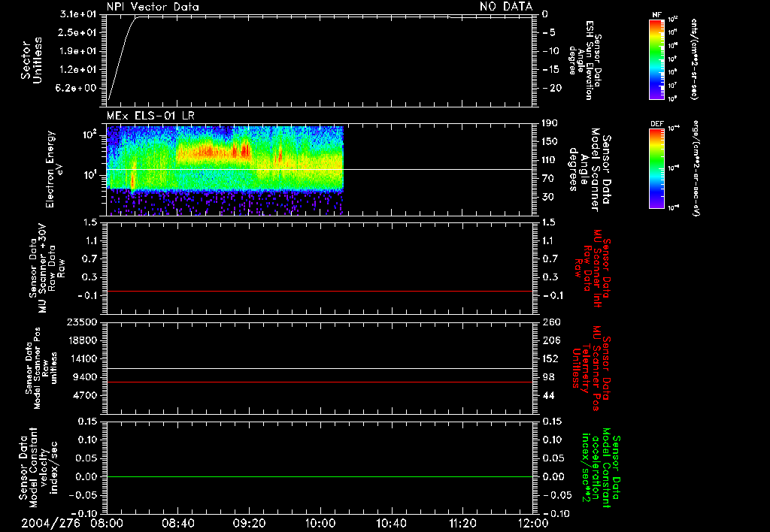Click the "3.1e+01" tick value
Viewport: 770px width, 532px height.
78,14
